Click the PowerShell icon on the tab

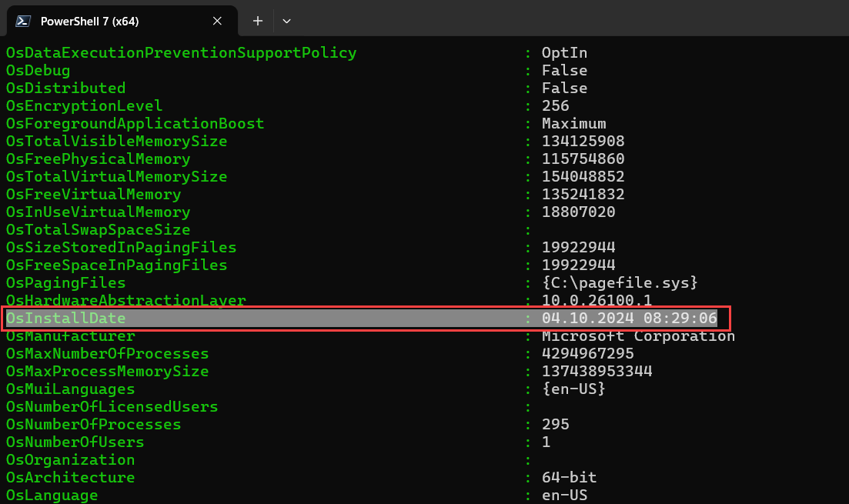click(23, 21)
